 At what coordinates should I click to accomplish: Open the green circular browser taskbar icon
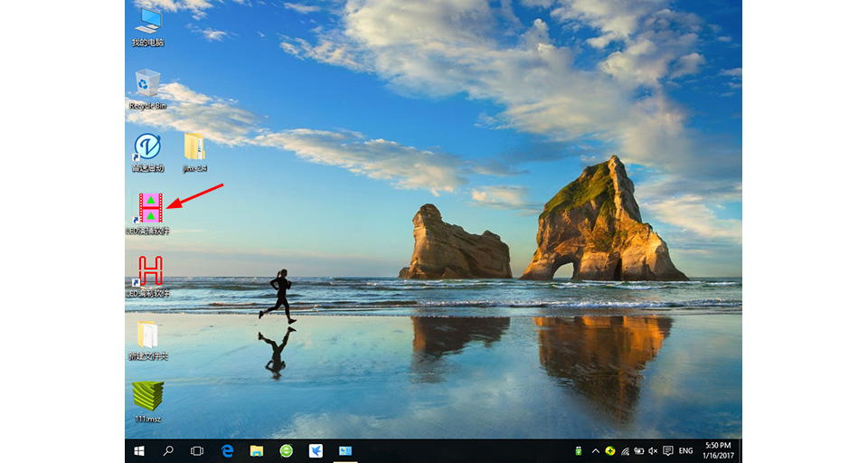coord(287,451)
